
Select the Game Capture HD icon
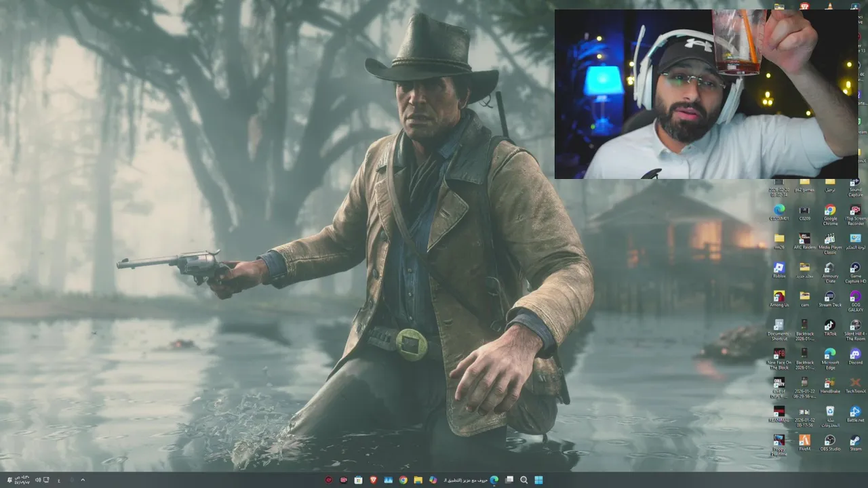855,272
